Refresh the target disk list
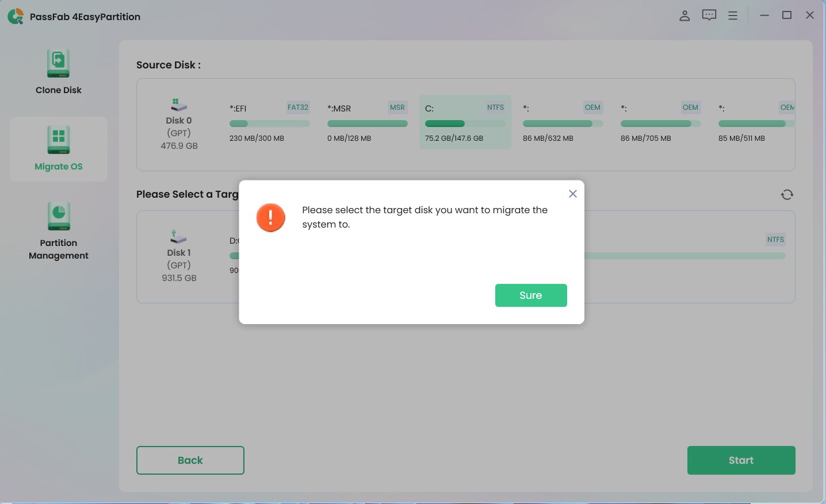The image size is (826, 504). click(786, 194)
